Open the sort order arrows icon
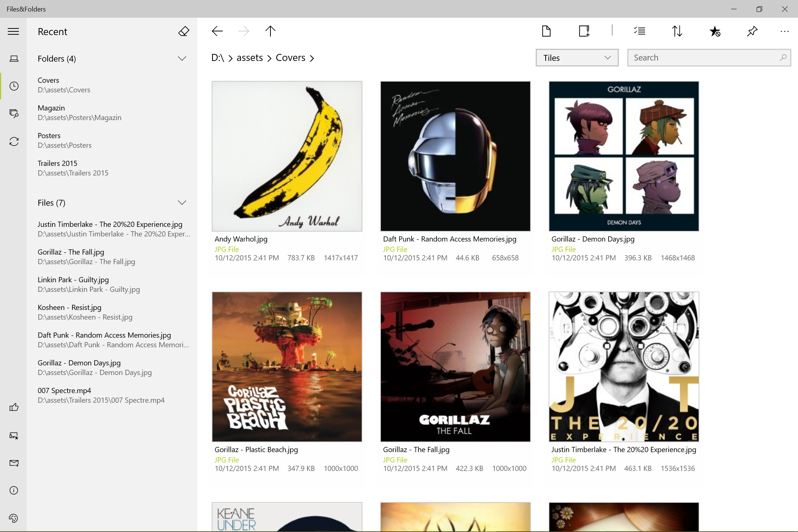Image resolution: width=798 pixels, height=532 pixels. (x=677, y=31)
